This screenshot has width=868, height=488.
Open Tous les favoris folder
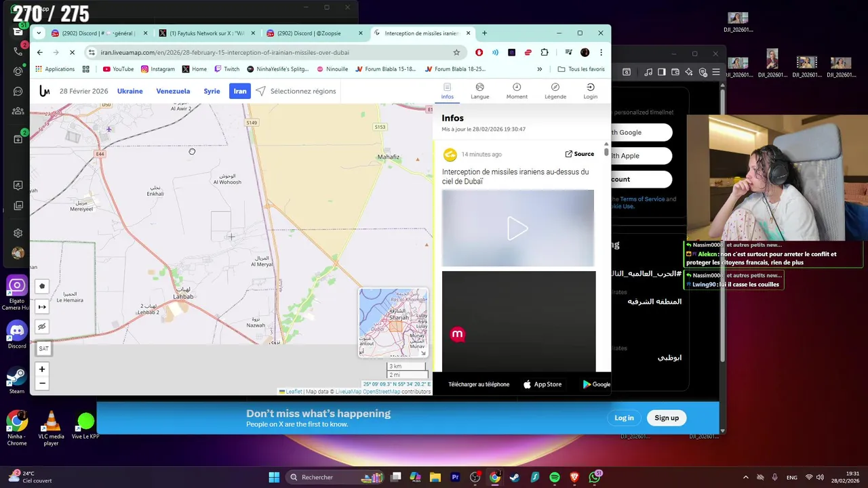(581, 69)
